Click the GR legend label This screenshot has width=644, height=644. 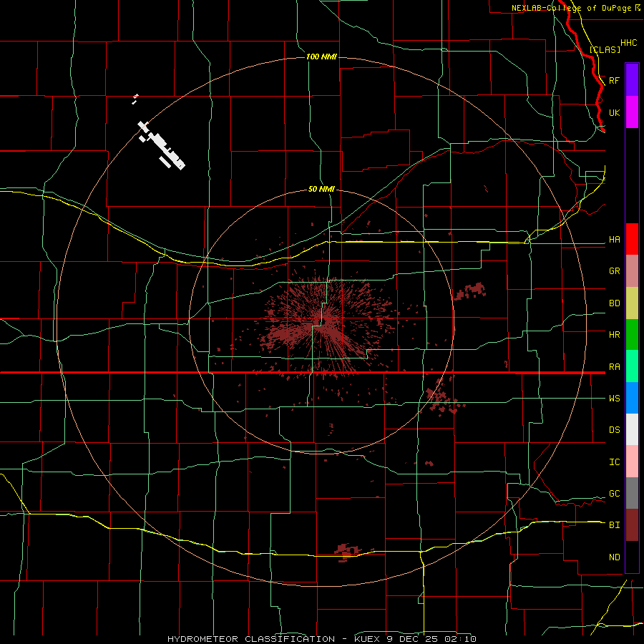coord(614,271)
